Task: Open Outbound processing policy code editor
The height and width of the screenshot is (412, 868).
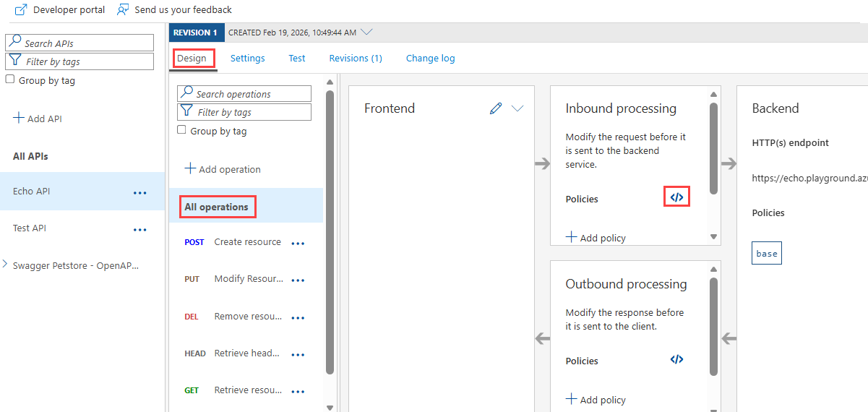Action: pyautogui.click(x=676, y=359)
